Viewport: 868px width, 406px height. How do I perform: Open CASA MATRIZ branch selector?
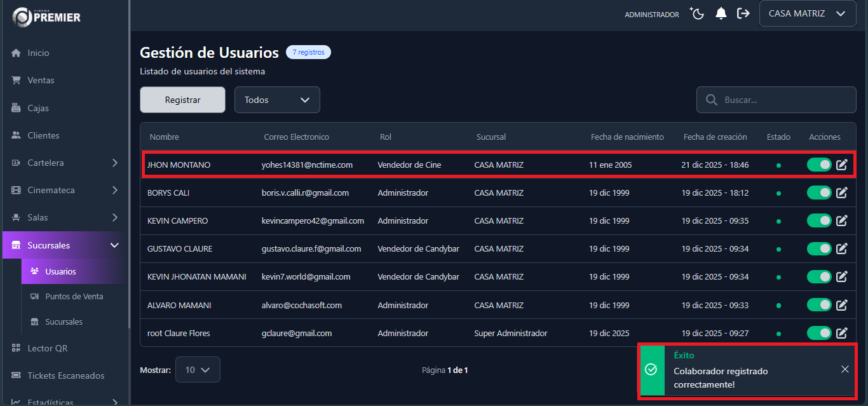pos(807,13)
